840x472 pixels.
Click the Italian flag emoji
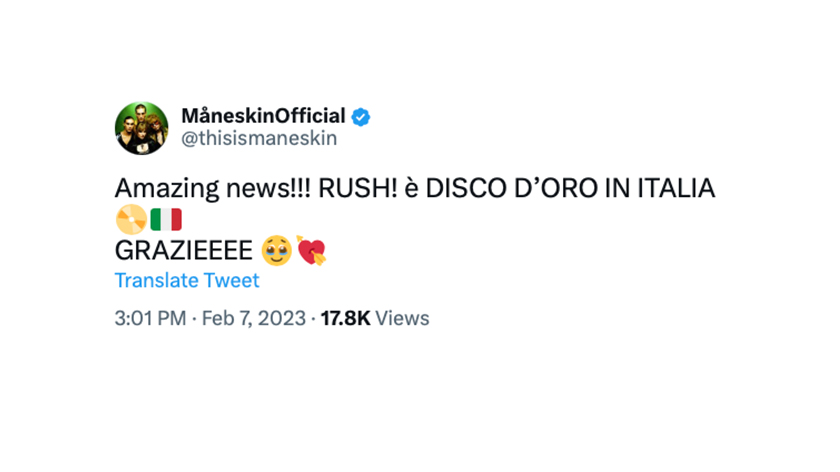166,219
